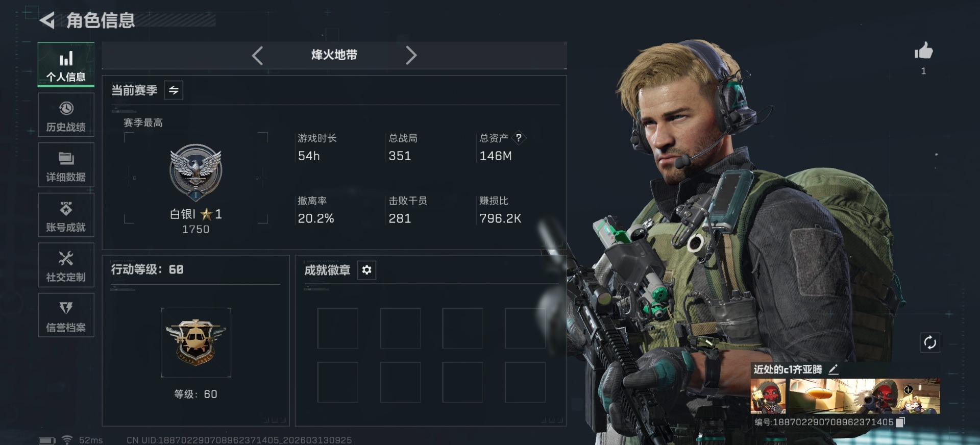Click the level 60 helicopter badge
Image resolution: width=980 pixels, height=445 pixels.
coord(196,342)
